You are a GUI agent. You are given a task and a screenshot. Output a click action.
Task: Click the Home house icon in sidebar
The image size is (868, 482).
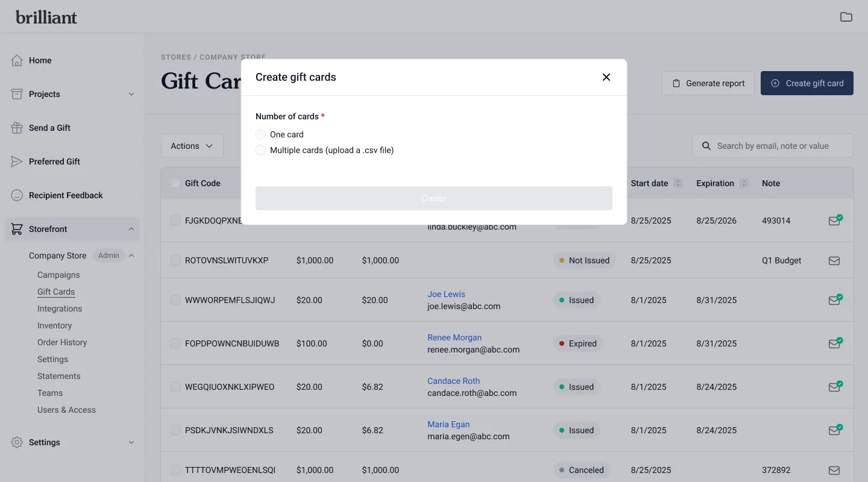(17, 60)
